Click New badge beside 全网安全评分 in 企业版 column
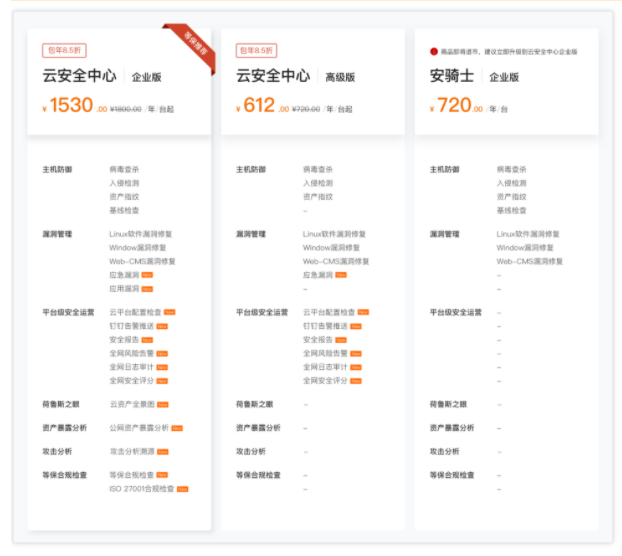Screen dimensions: 622x556 click(162, 381)
